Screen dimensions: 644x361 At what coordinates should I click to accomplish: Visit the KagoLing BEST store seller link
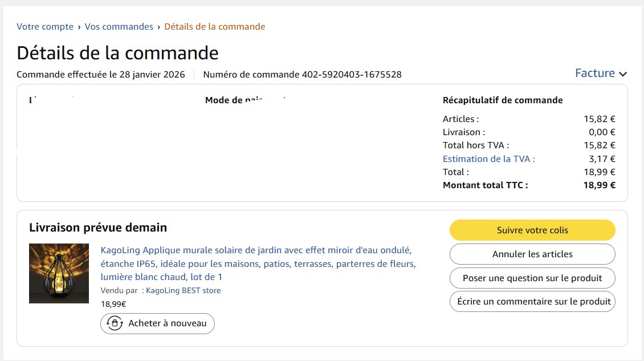[x=184, y=291]
